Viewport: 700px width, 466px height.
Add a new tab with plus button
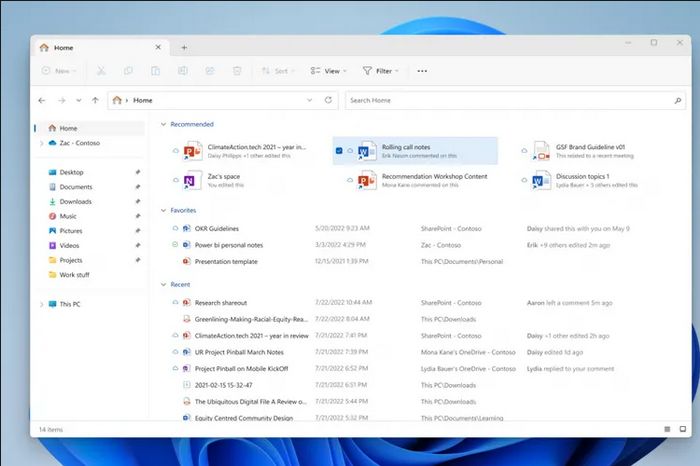(x=184, y=47)
